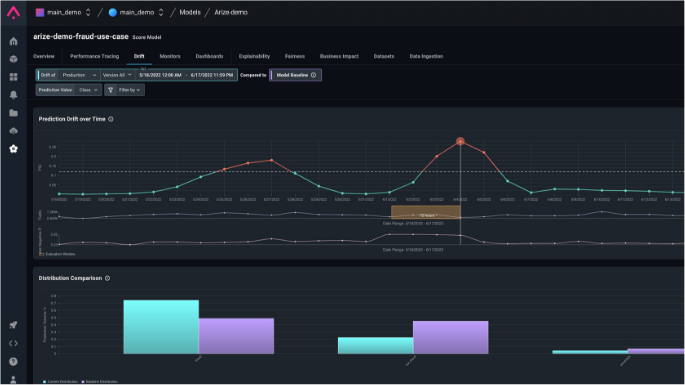The image size is (685, 385).
Task: Click the Model Baseline button
Action: click(x=295, y=75)
